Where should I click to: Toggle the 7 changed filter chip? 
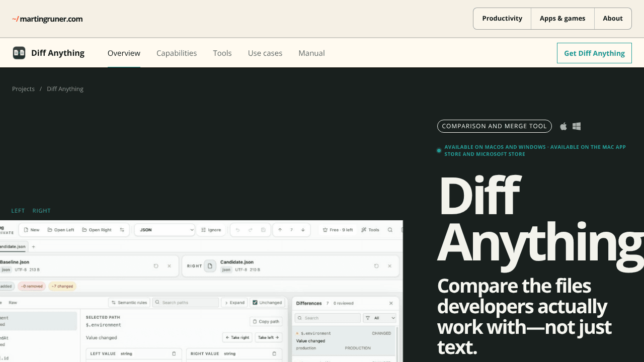pyautogui.click(x=62, y=286)
